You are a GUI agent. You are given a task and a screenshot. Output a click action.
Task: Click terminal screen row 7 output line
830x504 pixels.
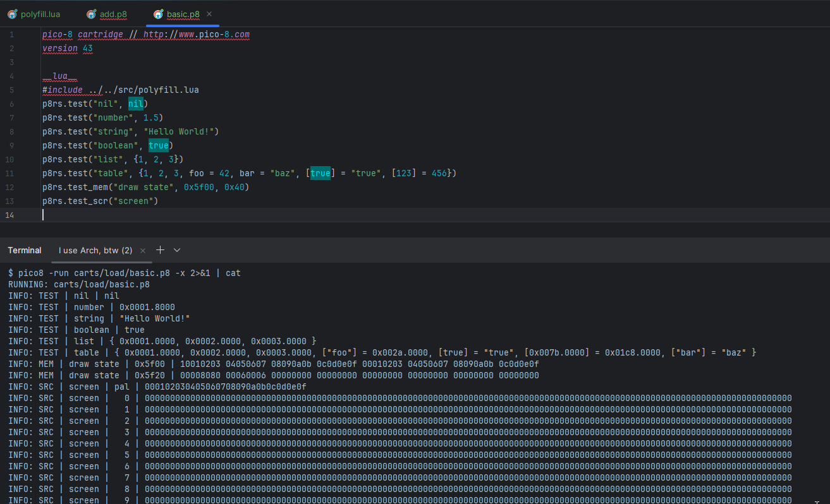pos(400,477)
